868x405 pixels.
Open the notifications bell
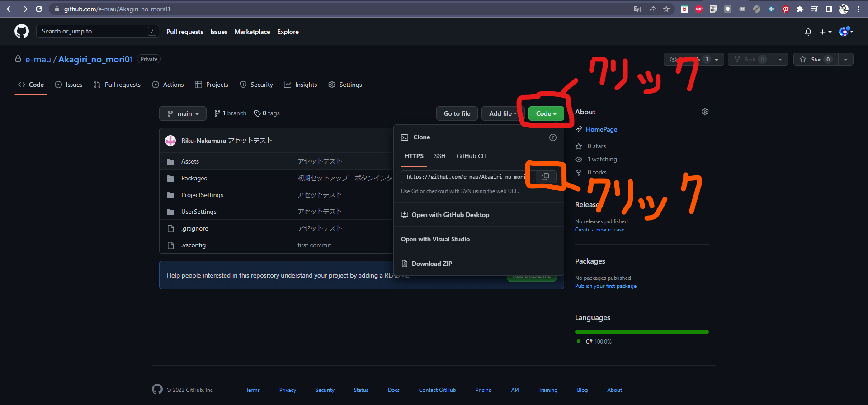[x=808, y=32]
